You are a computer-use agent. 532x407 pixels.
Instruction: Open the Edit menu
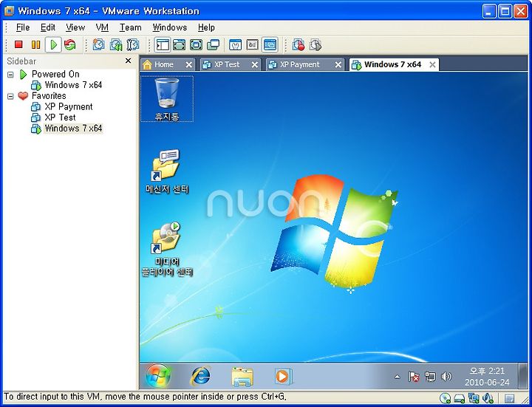48,27
